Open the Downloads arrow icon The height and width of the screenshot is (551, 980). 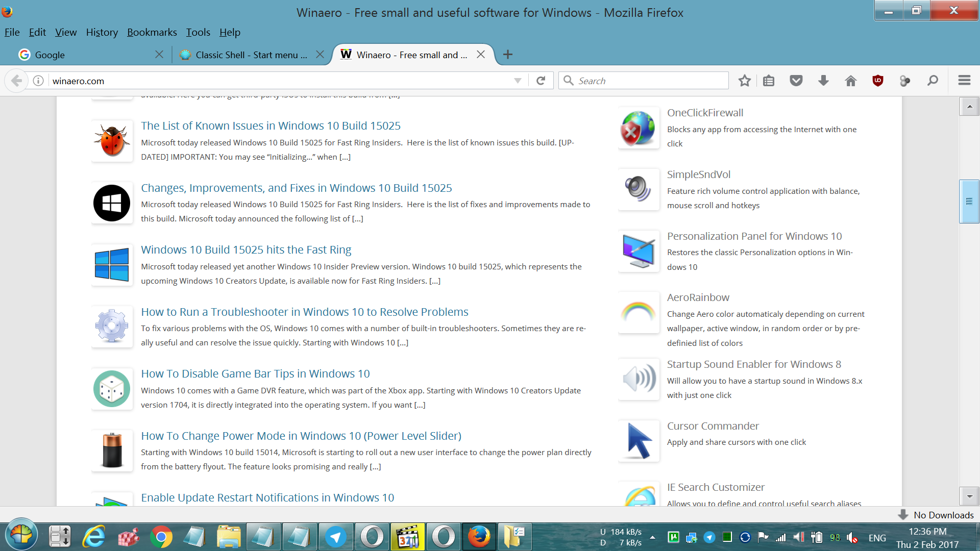[823, 81]
